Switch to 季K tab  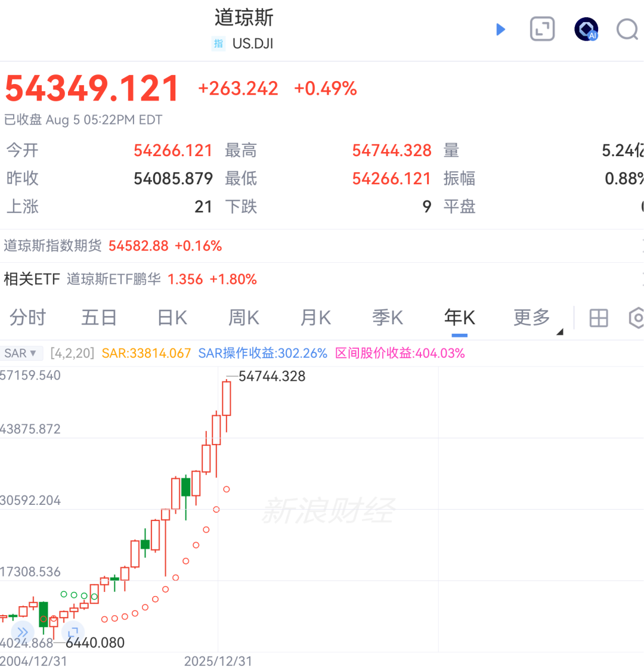coord(388,318)
